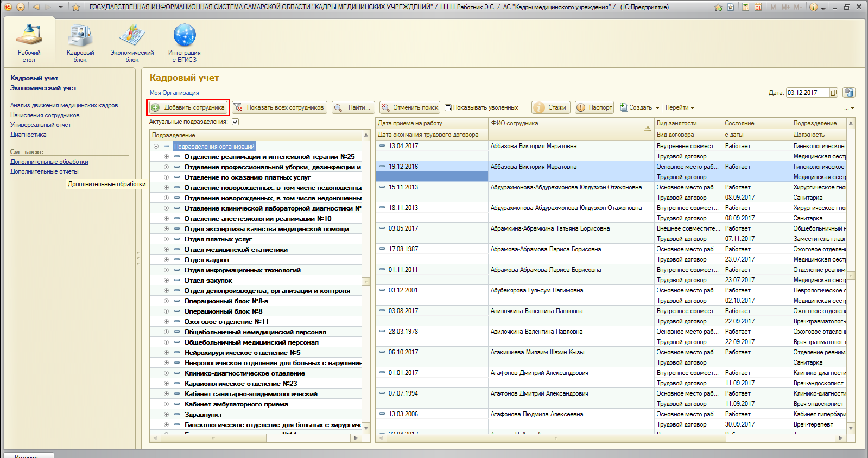
Task: Click the date input field 03.12.2017
Action: pyautogui.click(x=807, y=93)
